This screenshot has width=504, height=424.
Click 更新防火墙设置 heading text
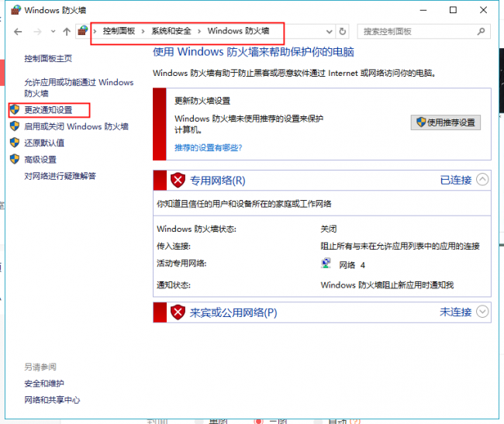pos(202,101)
